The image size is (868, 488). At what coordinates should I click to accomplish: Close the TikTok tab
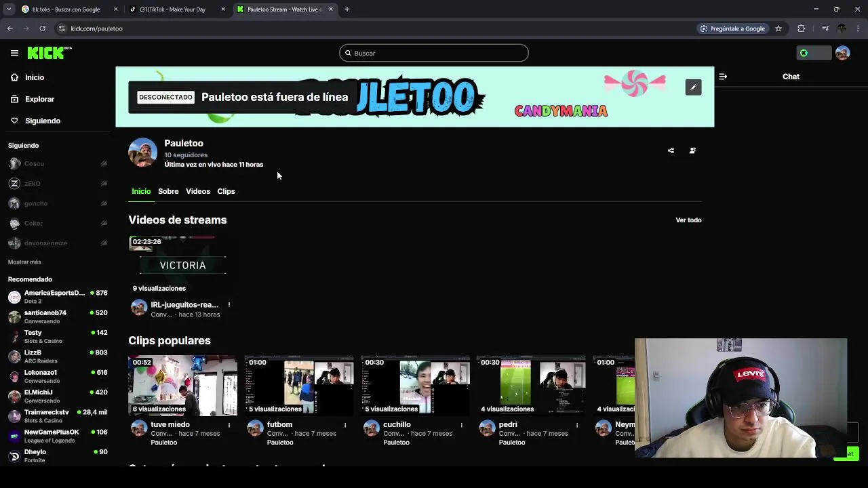click(x=223, y=9)
